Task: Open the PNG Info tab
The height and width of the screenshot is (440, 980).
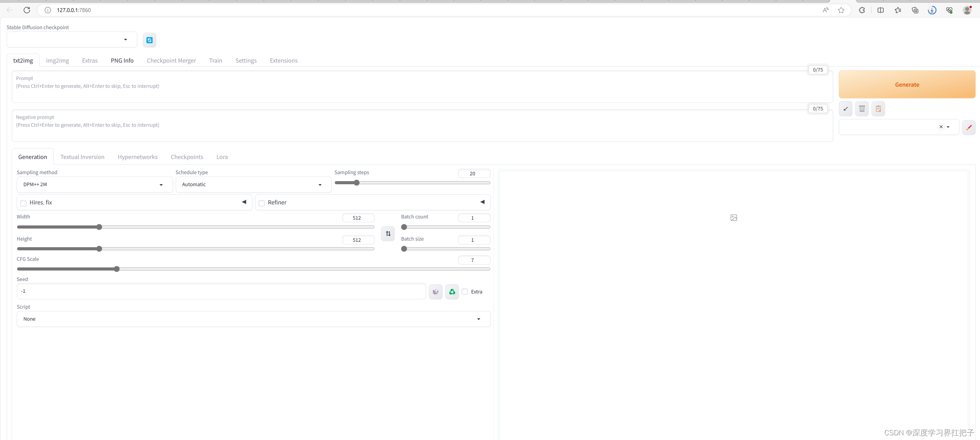Action: pyautogui.click(x=122, y=61)
